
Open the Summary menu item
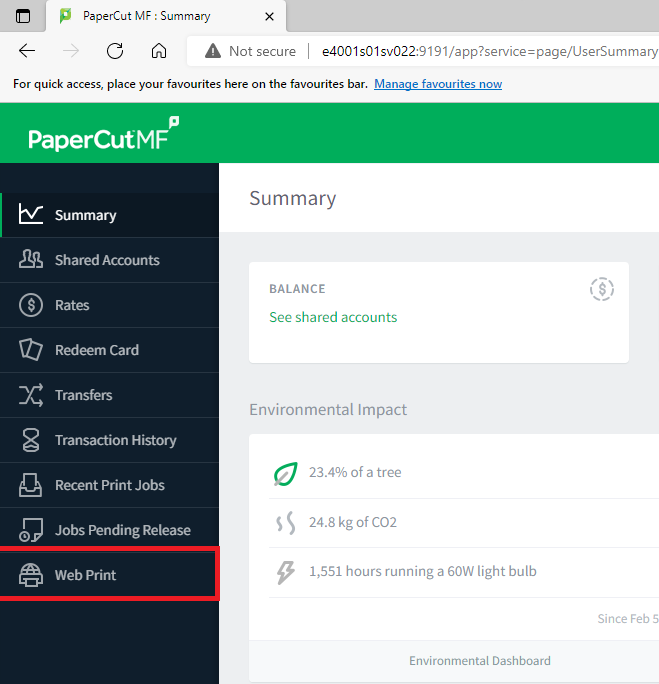point(109,215)
